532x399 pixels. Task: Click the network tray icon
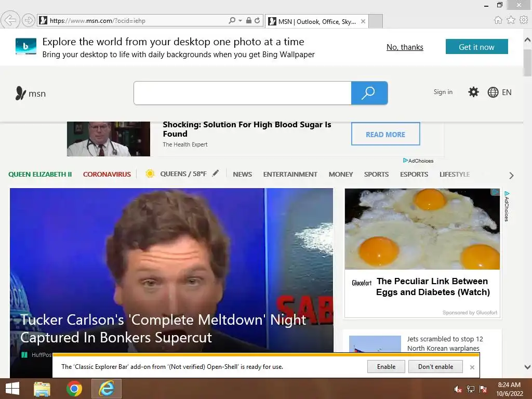[x=471, y=389]
